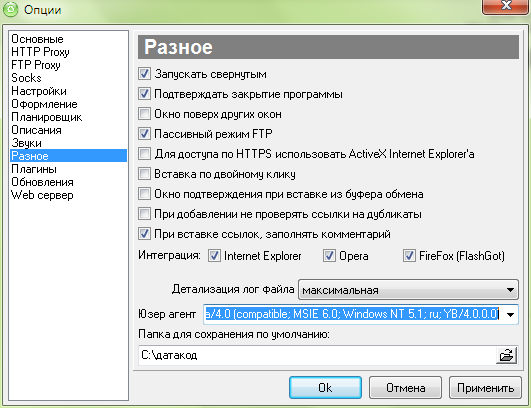Click the green app icon in the Опции title bar
Viewport: 531px width, 408px height.
click(11, 9)
